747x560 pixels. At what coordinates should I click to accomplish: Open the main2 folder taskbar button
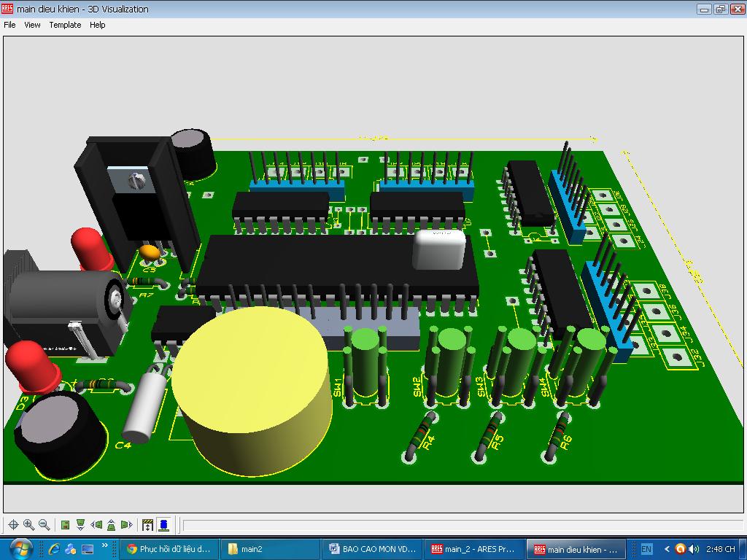(x=268, y=549)
